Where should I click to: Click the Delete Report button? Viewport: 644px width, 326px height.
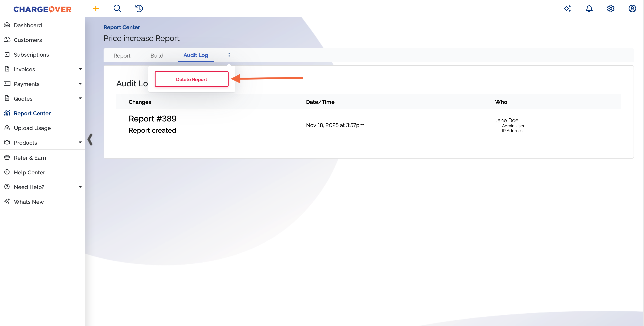191,79
